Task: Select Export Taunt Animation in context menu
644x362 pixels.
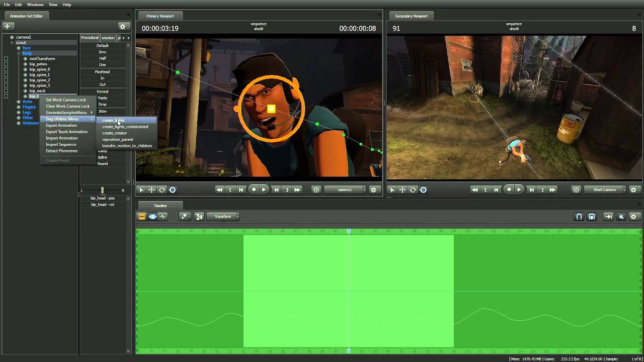Action: 67,132
